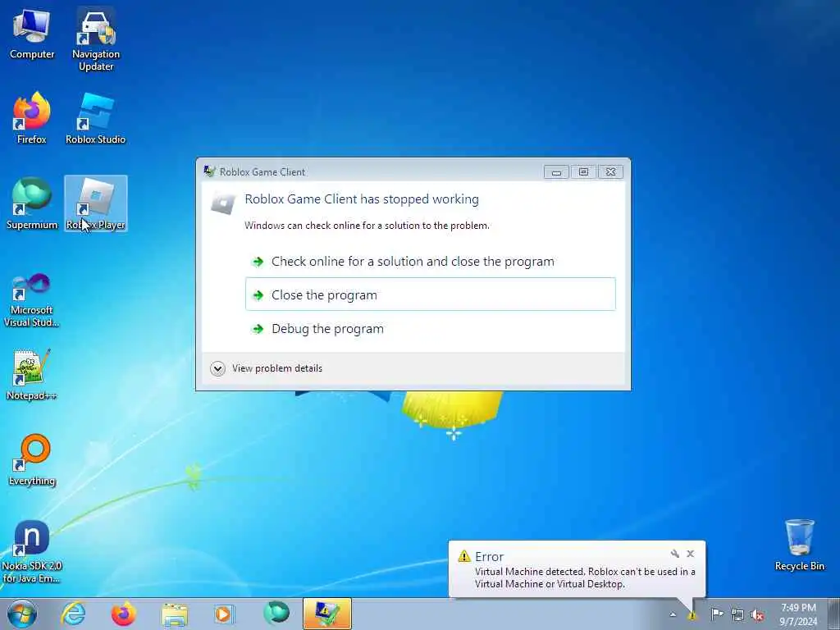Launch Internet Explorer from taskbar
This screenshot has height=630, width=840.
pos(73,614)
